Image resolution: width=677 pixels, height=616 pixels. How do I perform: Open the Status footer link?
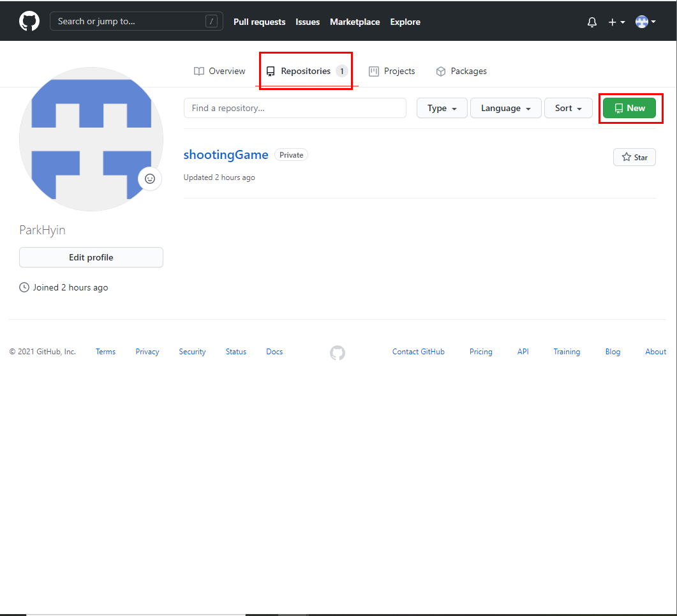click(235, 352)
